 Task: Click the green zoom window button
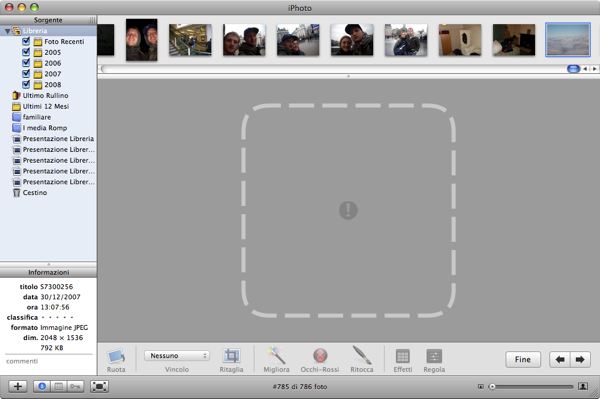point(34,7)
